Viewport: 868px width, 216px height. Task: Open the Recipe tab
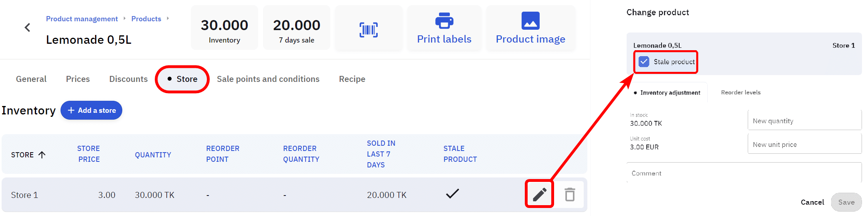point(352,79)
